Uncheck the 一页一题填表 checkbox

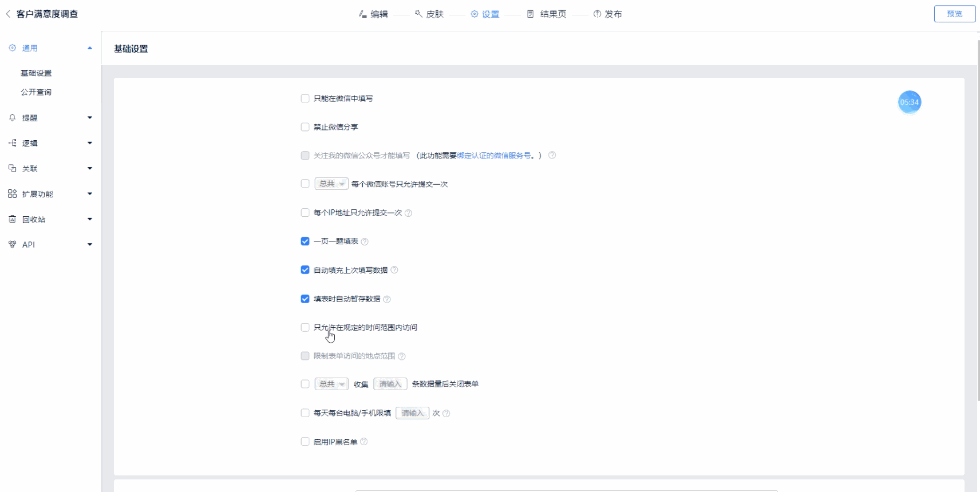(305, 241)
